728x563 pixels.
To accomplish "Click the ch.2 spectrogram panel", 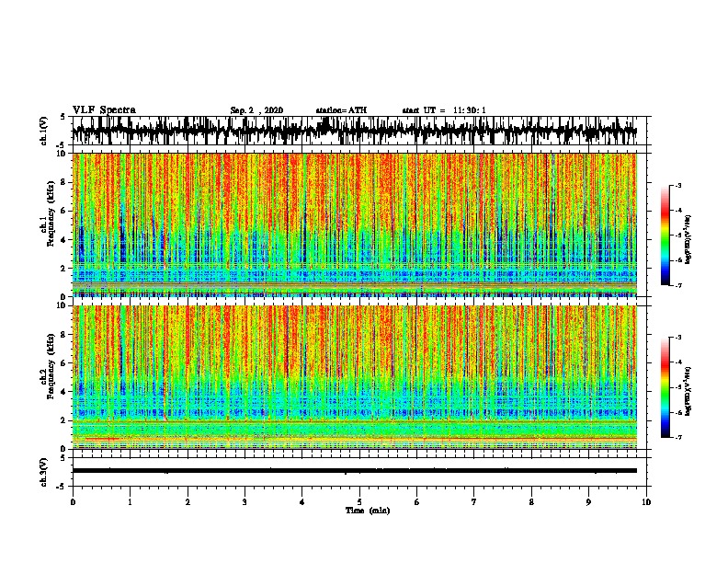I will pos(354,377).
